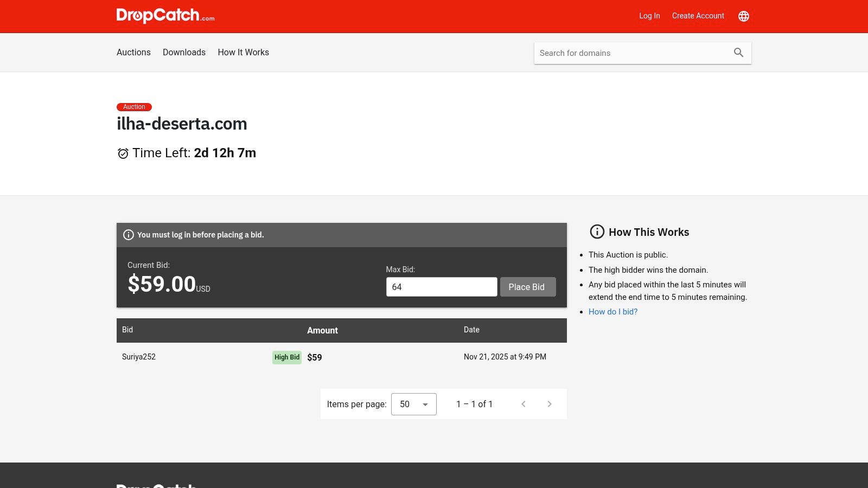Click the Amount column header
The image size is (868, 488).
pyautogui.click(x=322, y=330)
